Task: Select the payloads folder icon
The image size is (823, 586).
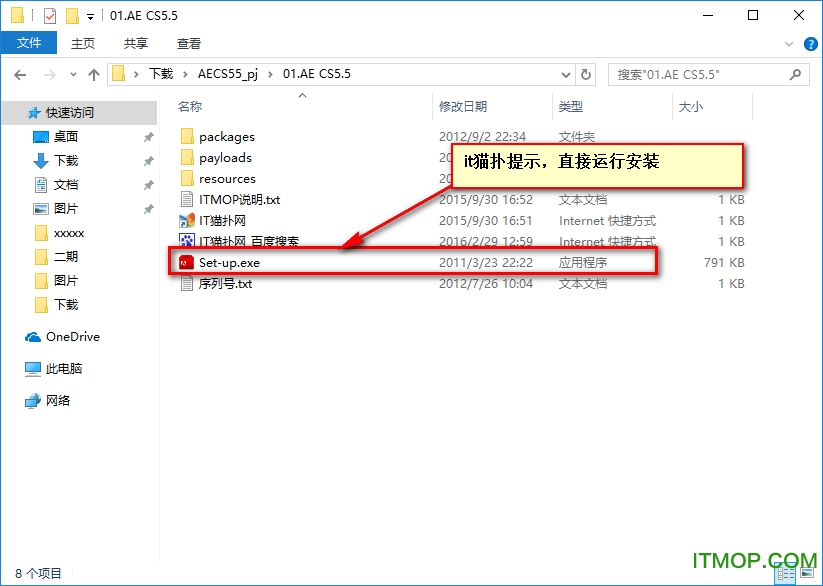Action: pos(187,158)
